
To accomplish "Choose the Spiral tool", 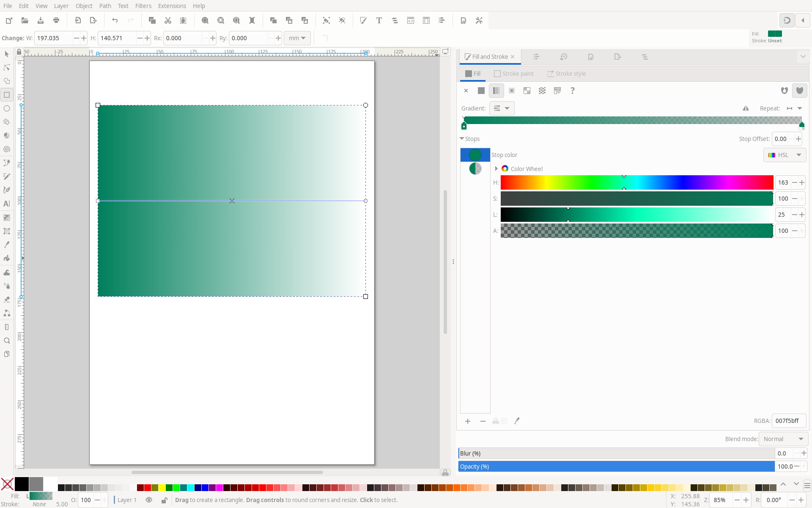I will pyautogui.click(x=7, y=149).
